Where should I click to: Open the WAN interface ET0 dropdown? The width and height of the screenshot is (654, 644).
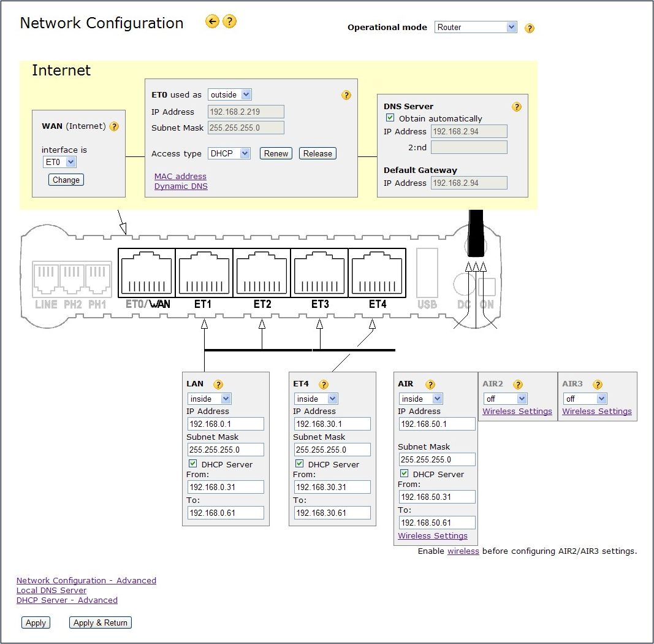click(59, 162)
